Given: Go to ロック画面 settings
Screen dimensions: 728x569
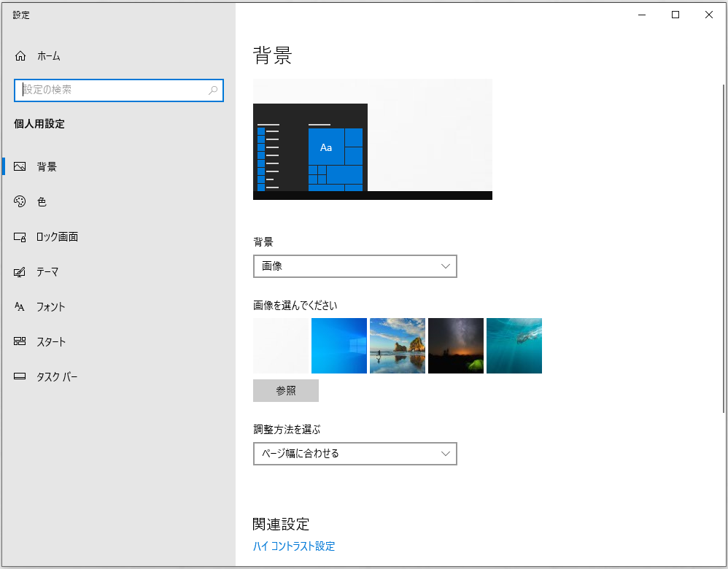Looking at the screenshot, I should (118, 237).
